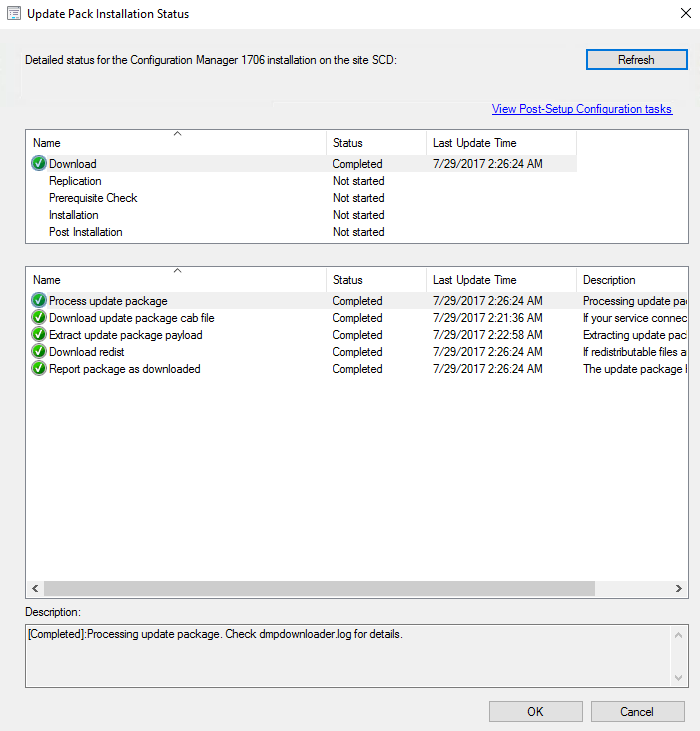This screenshot has width=700, height=731.
Task: Click the Description box scroll up arrow
Action: 678,635
